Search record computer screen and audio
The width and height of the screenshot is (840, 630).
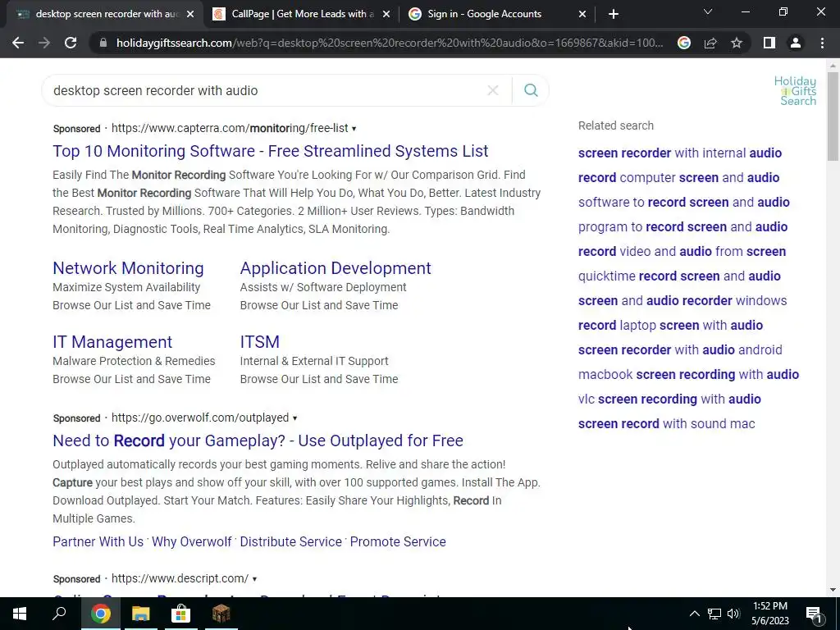pos(678,177)
